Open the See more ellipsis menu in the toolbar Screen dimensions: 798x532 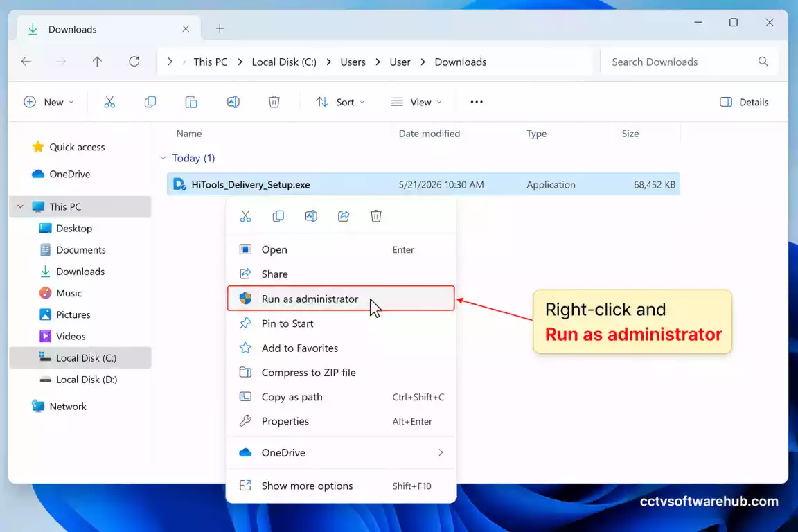point(477,103)
